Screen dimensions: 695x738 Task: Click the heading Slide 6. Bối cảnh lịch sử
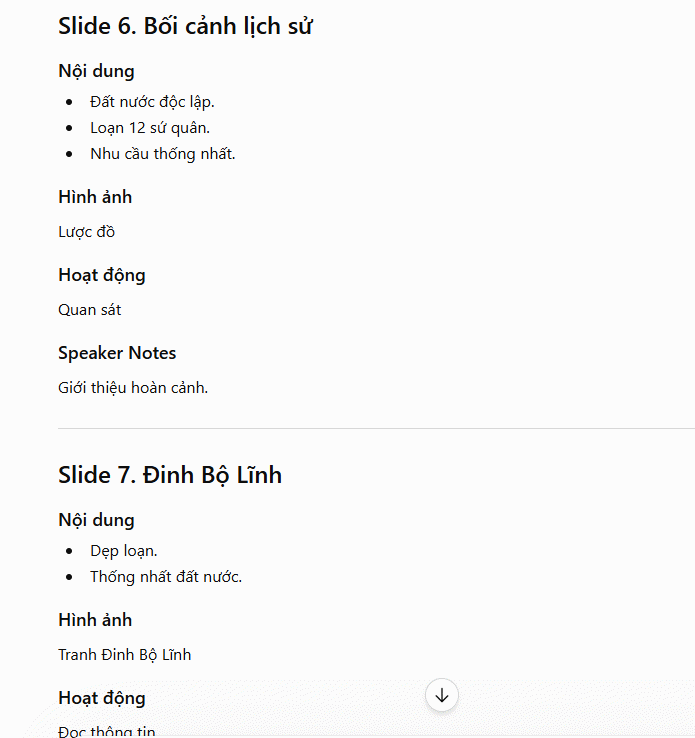click(x=185, y=26)
